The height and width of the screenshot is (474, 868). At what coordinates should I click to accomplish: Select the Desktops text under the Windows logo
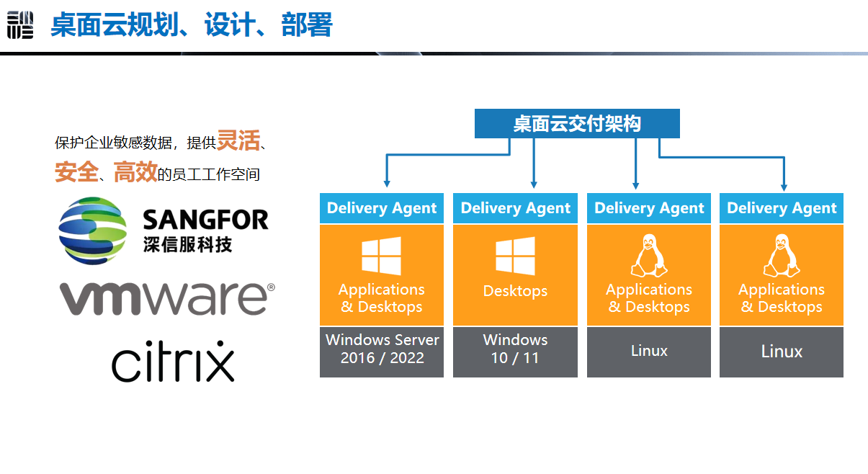click(515, 292)
